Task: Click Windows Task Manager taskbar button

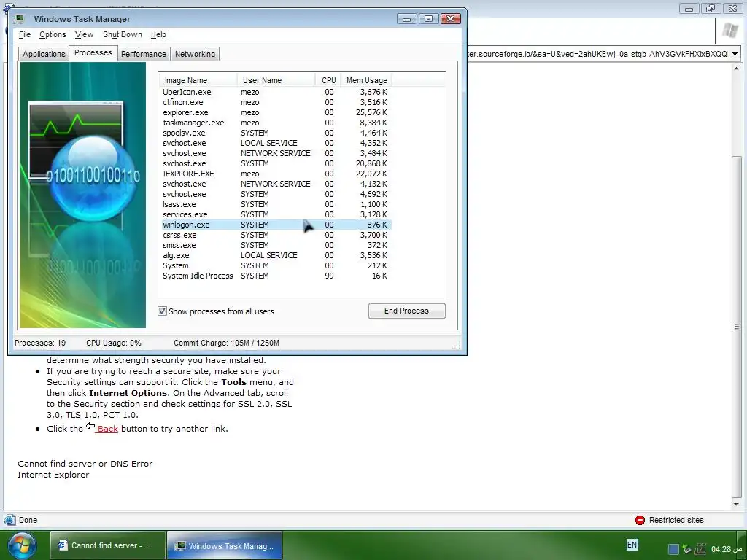Action: (225, 545)
